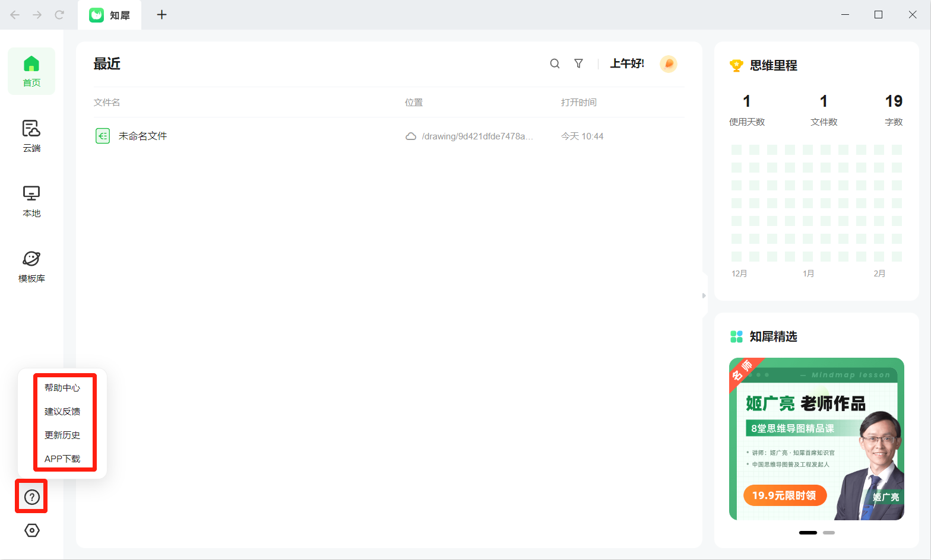Collapse the right panel arrow handle

[x=704, y=295]
